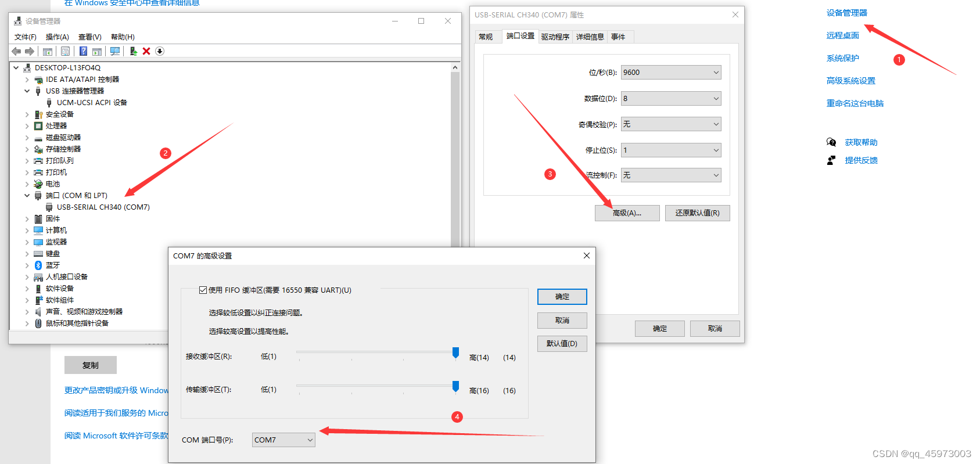Open the 文件(F) menu

coord(26,37)
